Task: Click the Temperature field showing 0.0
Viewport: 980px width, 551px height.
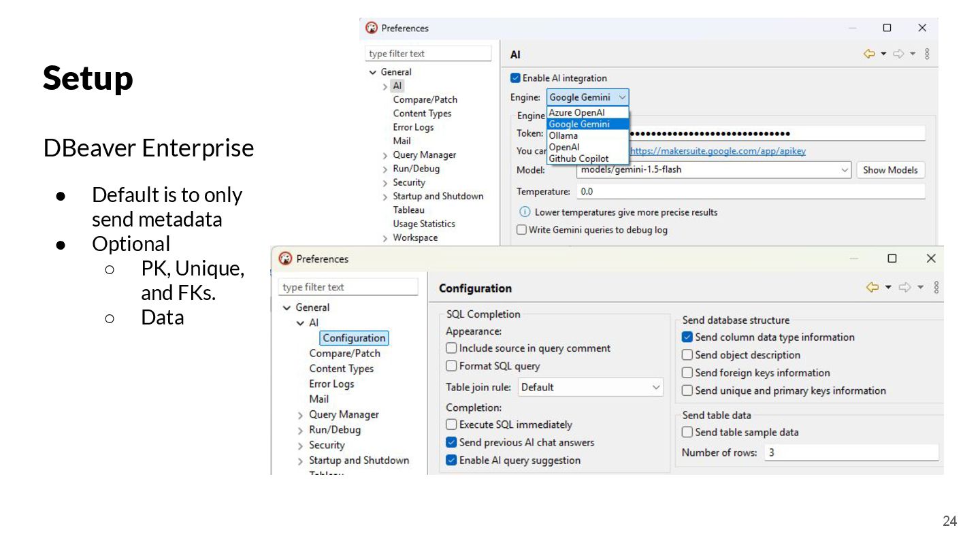Action: [x=751, y=192]
